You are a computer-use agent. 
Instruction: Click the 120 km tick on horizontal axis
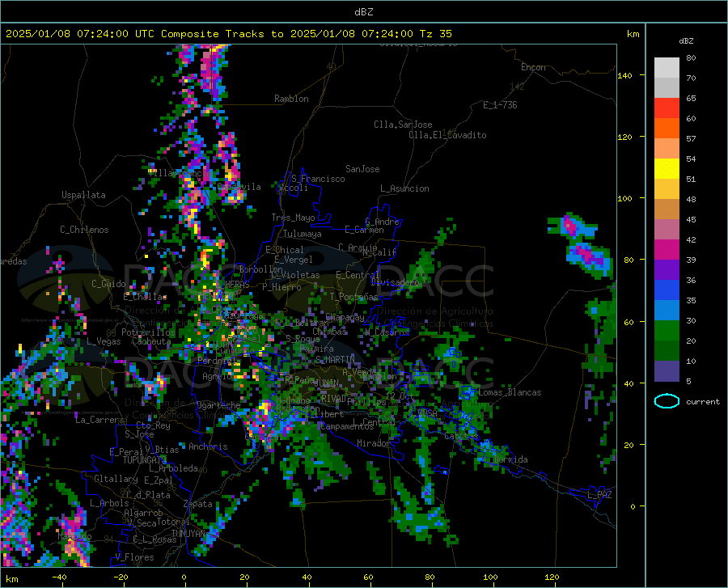pos(552,577)
